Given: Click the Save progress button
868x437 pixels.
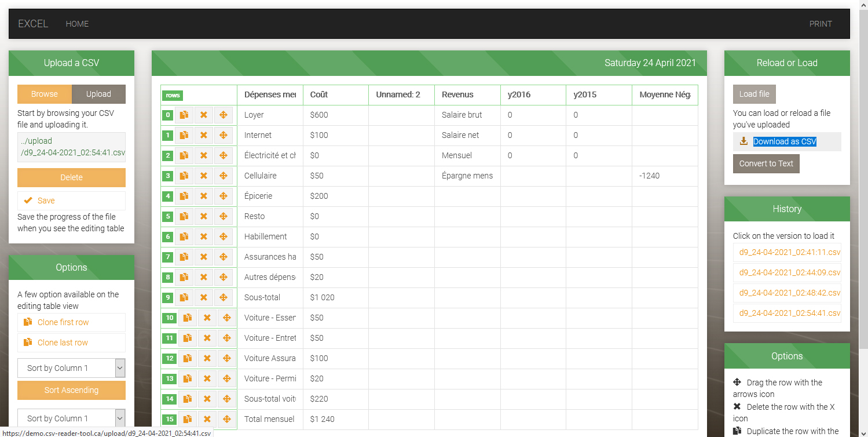Looking at the screenshot, I should [x=46, y=201].
